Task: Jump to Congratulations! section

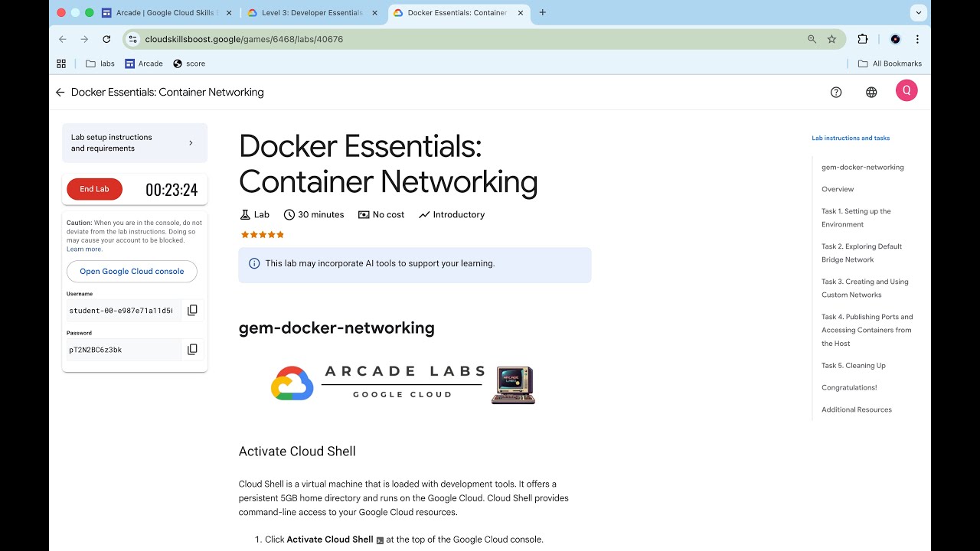Action: [849, 387]
